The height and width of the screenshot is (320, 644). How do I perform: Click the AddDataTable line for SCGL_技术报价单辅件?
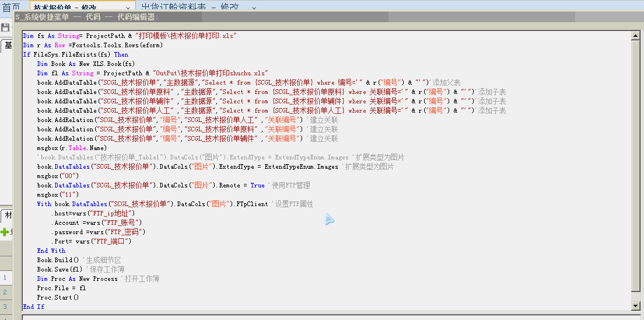point(271,101)
